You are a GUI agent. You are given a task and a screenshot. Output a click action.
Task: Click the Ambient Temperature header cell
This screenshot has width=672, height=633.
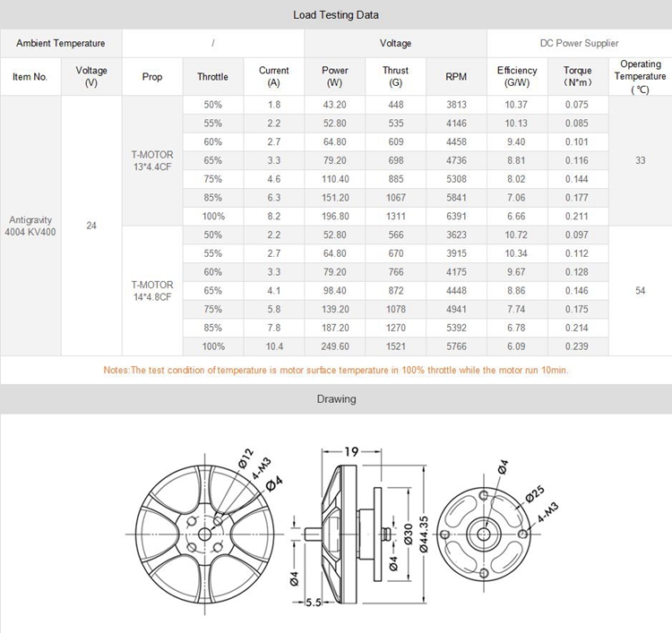[61, 43]
